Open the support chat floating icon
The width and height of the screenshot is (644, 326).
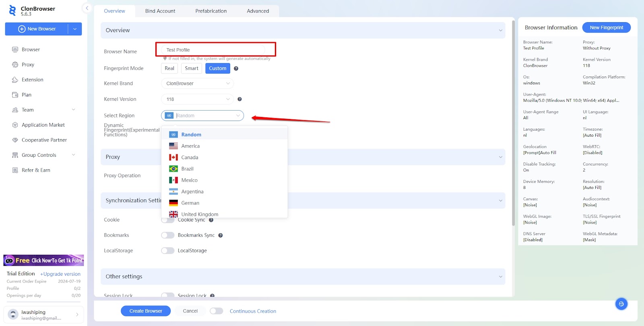point(621,304)
